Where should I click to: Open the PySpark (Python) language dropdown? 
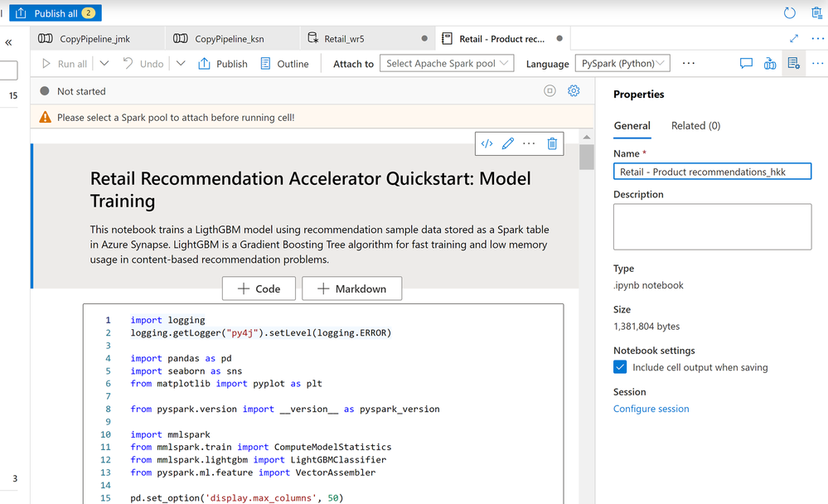coord(622,63)
